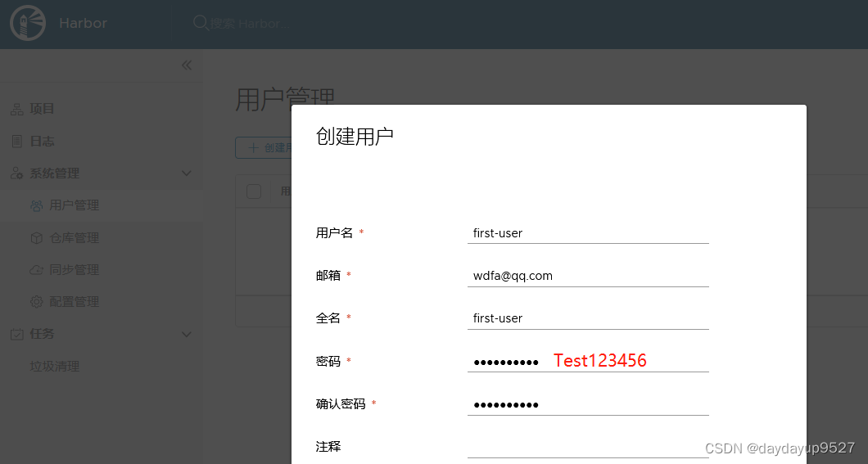Image resolution: width=868 pixels, height=464 pixels.
Task: Click the 邮箱 label
Action: pyautogui.click(x=328, y=276)
